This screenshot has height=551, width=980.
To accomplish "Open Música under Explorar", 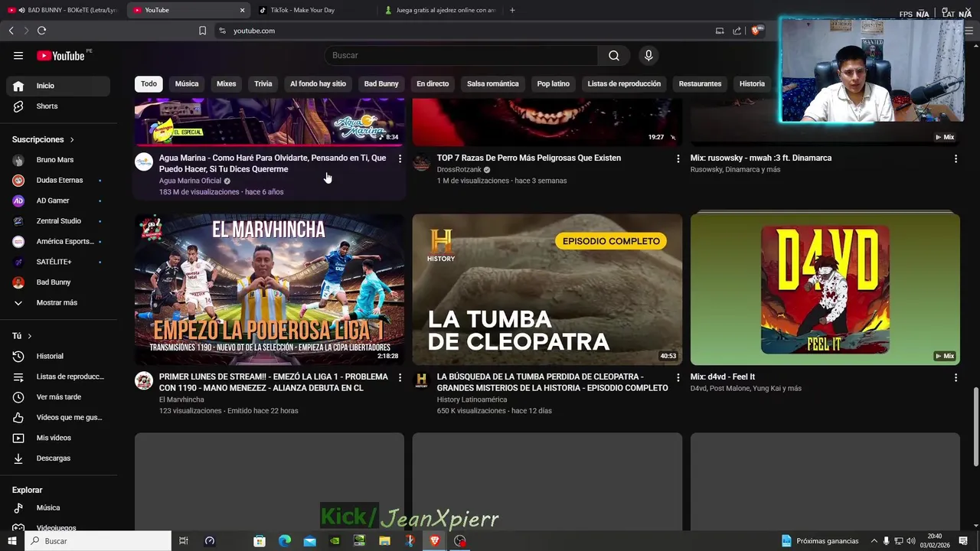I will coord(58,507).
